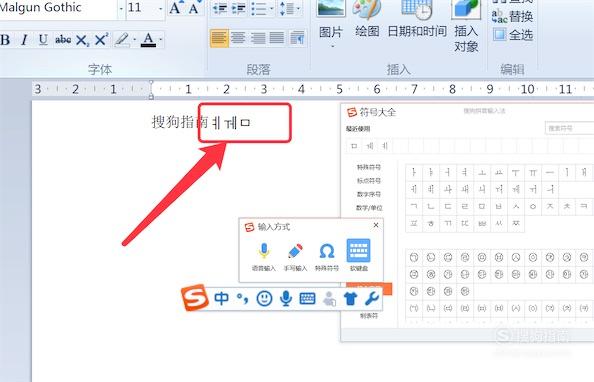The height and width of the screenshot is (382, 594).
Task: Increase paragraph indent
Action: [x=239, y=8]
